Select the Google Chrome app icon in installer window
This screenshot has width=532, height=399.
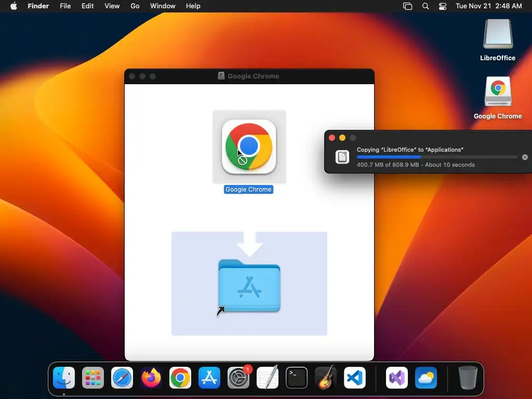(x=249, y=147)
